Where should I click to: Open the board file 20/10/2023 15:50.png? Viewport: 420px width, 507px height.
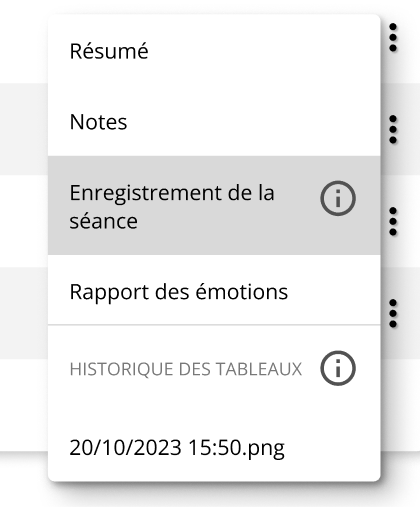(x=214, y=447)
